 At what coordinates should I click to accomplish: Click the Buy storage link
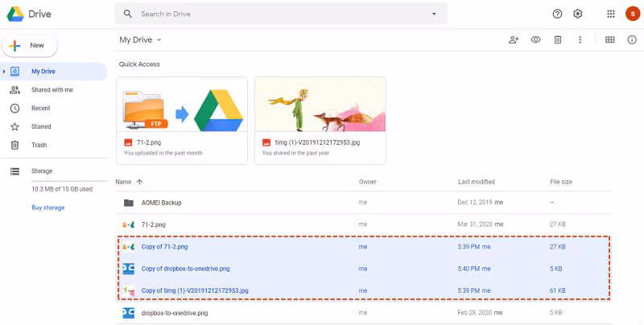click(x=47, y=208)
